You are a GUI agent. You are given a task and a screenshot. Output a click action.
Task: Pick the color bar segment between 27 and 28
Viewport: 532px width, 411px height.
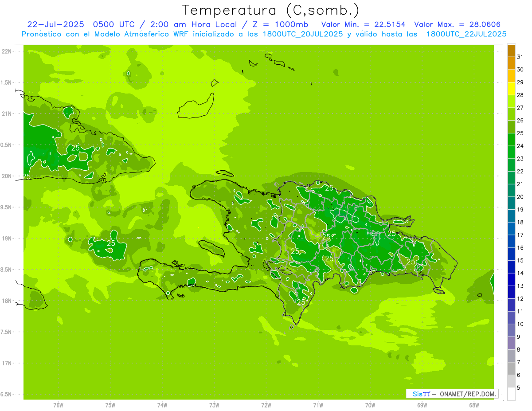[x=511, y=102]
